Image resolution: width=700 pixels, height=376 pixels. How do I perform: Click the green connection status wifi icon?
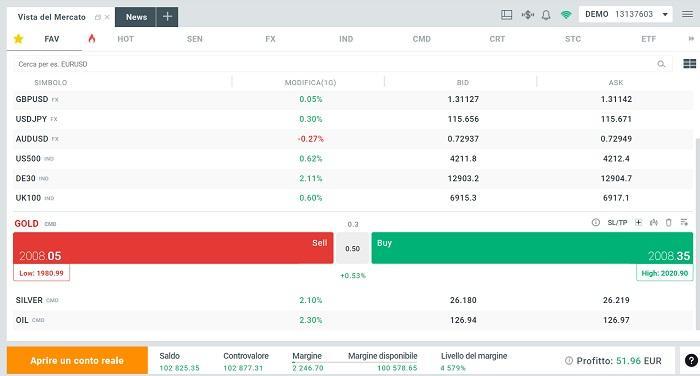tap(566, 15)
